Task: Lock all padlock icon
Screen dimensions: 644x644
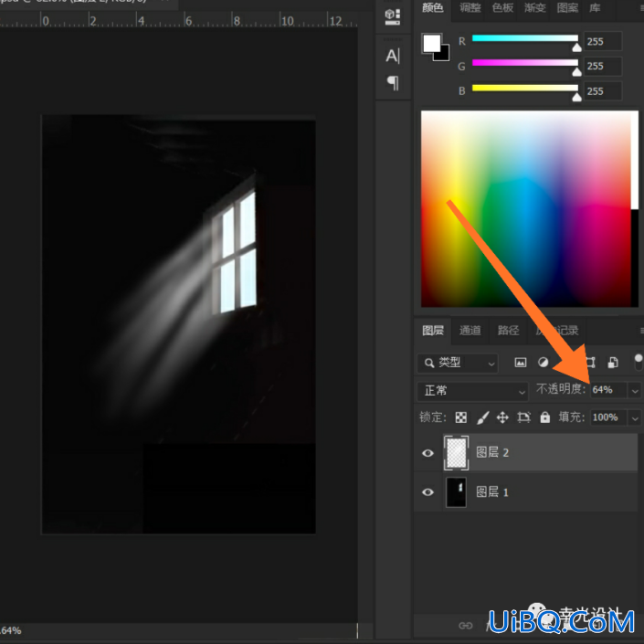Action: (545, 417)
